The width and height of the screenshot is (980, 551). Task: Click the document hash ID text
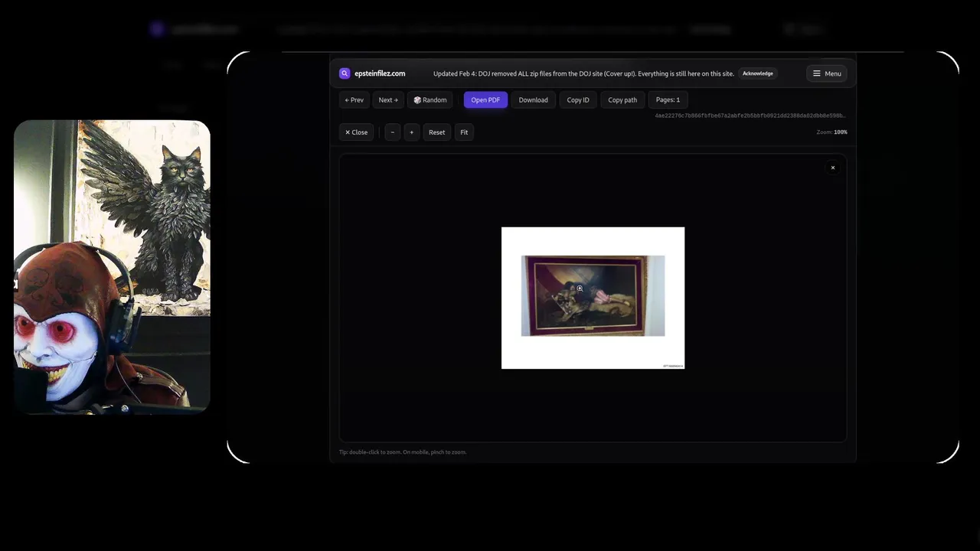coord(750,116)
